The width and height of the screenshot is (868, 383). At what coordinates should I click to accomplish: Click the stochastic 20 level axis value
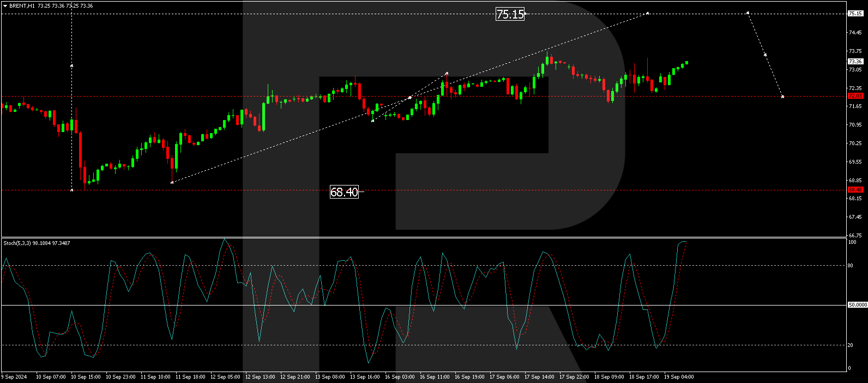851,345
